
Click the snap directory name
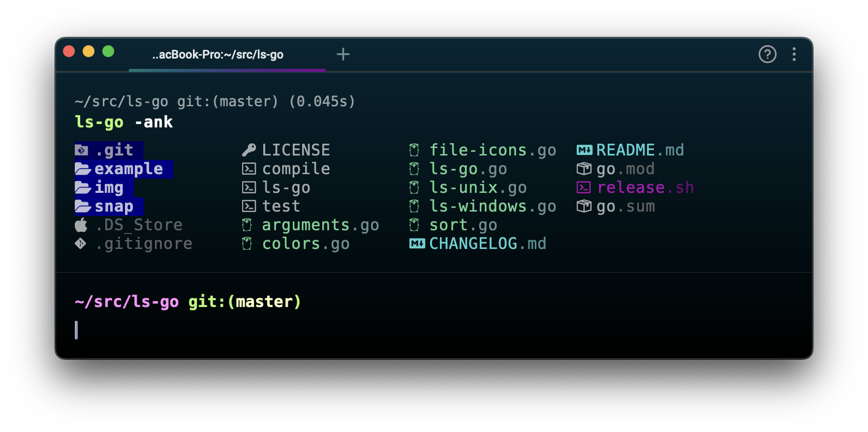coord(114,207)
